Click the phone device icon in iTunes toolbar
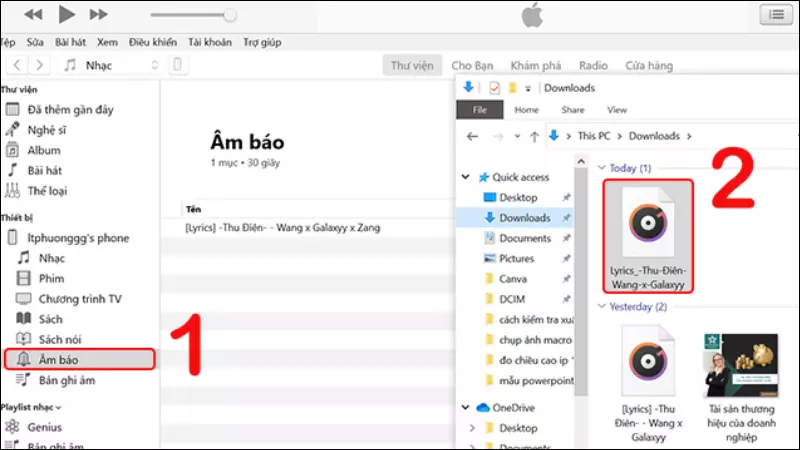800x450 pixels. coord(178,65)
